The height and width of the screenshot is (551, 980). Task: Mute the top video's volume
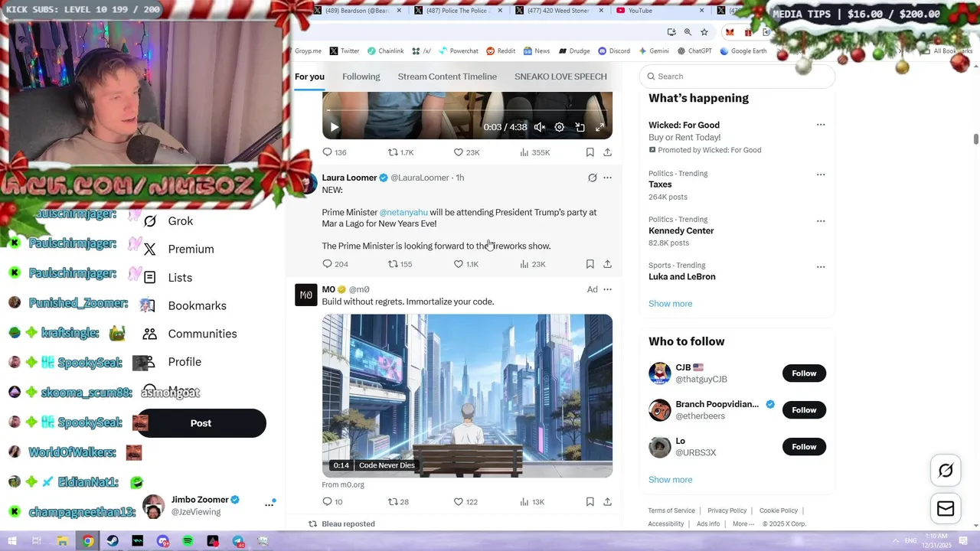point(540,127)
